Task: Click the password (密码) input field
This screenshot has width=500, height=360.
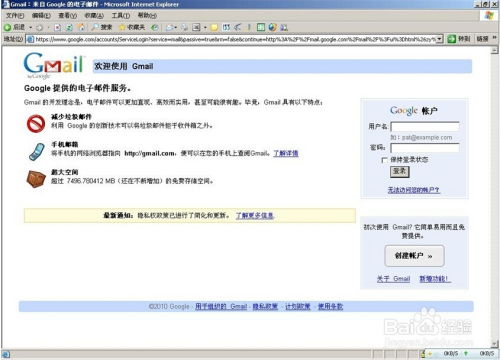Action: pyautogui.click(x=425, y=148)
